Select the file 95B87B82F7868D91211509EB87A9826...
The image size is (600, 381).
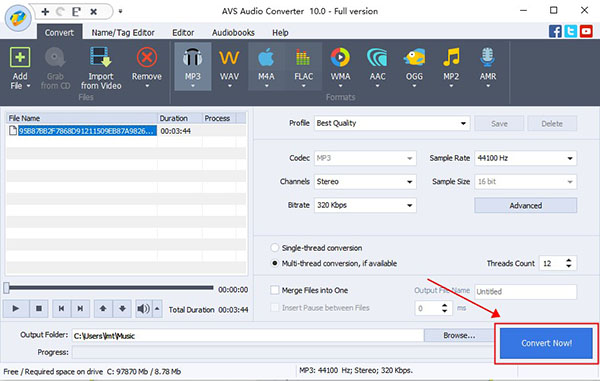[x=87, y=131]
